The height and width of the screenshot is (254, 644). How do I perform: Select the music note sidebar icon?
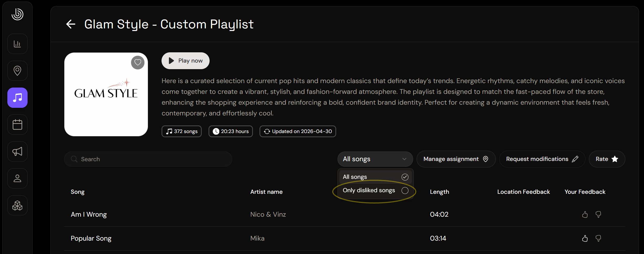tap(17, 98)
